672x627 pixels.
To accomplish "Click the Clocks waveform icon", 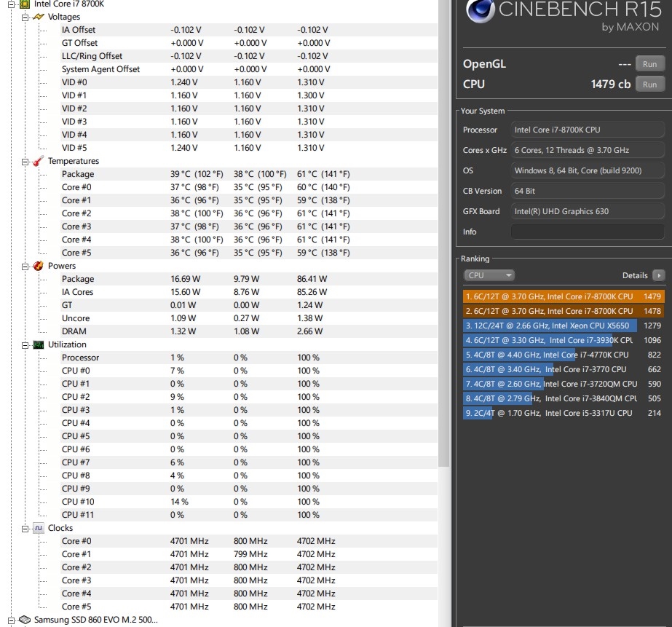I will 38,528.
